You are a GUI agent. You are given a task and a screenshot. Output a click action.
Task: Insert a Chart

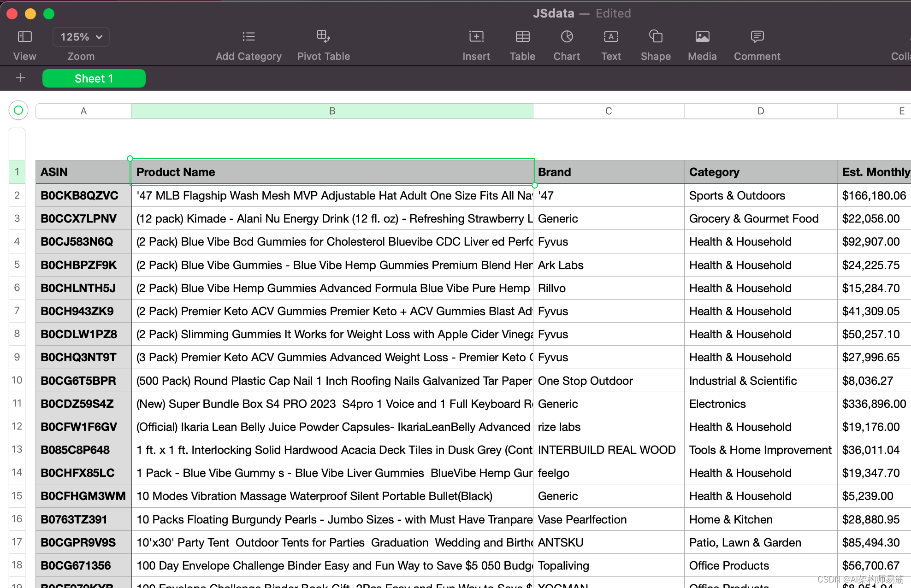pyautogui.click(x=567, y=36)
